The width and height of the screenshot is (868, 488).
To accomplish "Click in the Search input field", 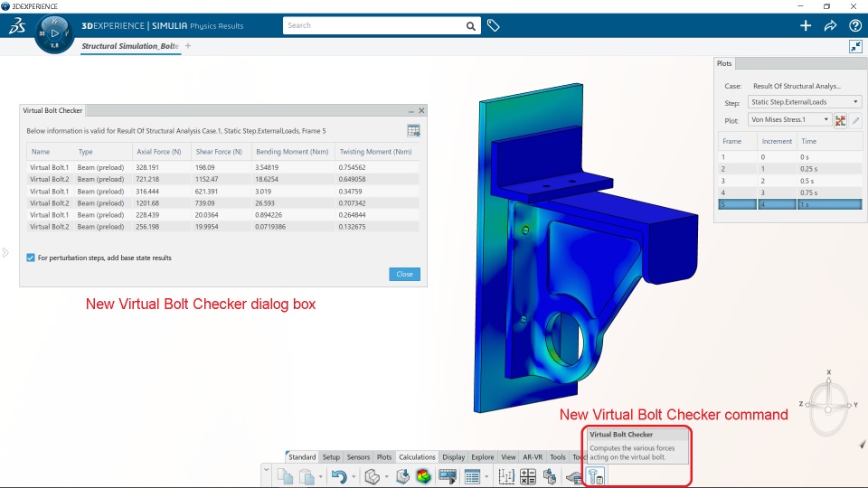I will [374, 25].
